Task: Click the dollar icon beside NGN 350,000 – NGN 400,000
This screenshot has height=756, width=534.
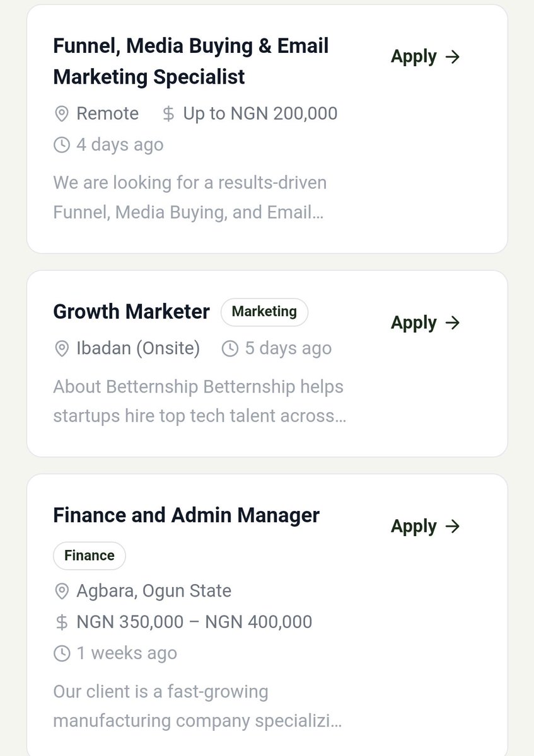Action: pos(62,622)
